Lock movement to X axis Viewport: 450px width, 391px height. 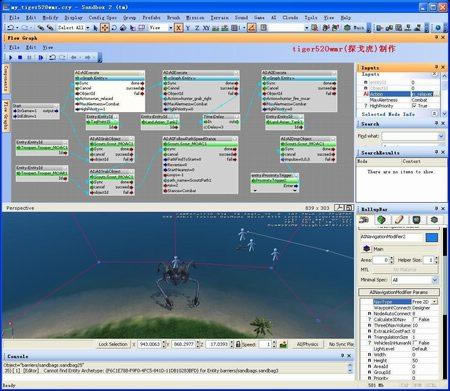pyautogui.click(x=179, y=28)
